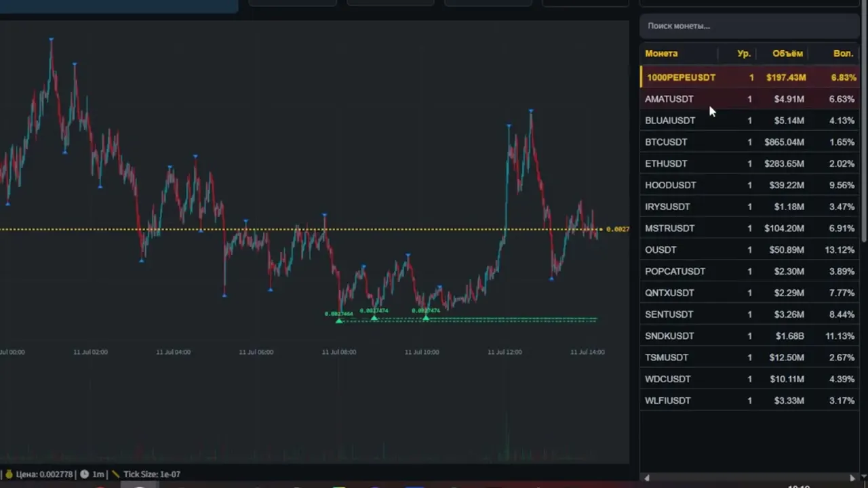Open the BLUAIUSDT coin
Viewport: 868px width, 488px height.
point(749,121)
